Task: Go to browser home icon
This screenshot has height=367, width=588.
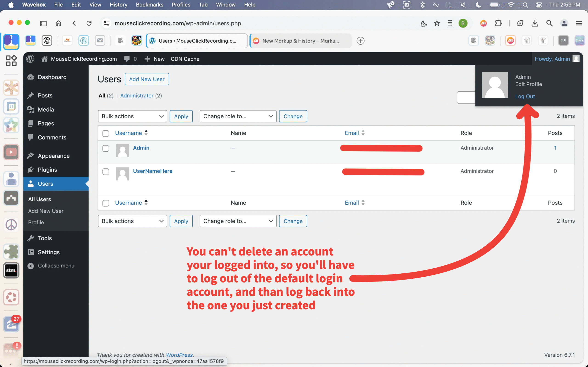Action: click(x=58, y=23)
